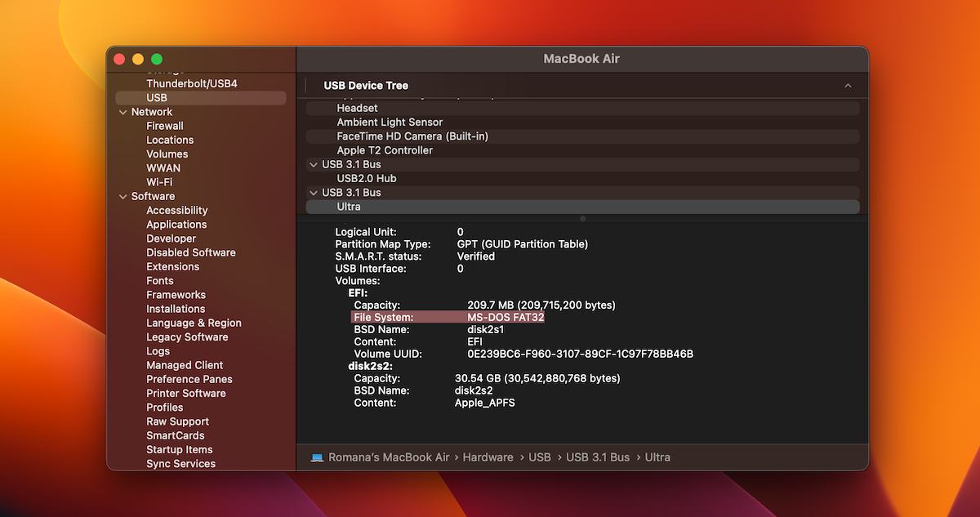This screenshot has height=517, width=980.
Task: Select Raw Support in the sidebar
Action: point(178,421)
